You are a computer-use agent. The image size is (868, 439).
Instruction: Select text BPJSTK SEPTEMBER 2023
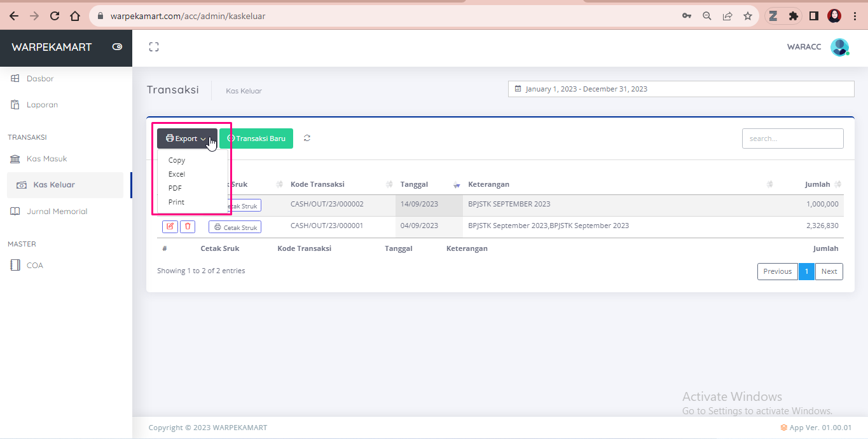(509, 204)
